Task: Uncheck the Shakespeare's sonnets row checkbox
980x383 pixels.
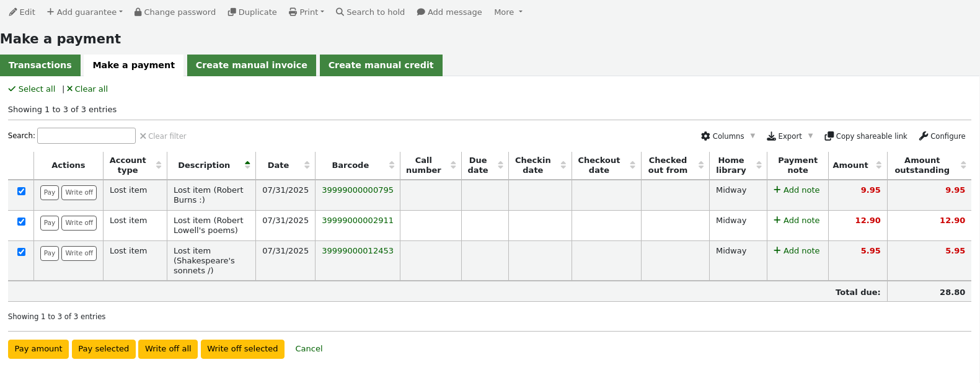Action: click(x=21, y=252)
